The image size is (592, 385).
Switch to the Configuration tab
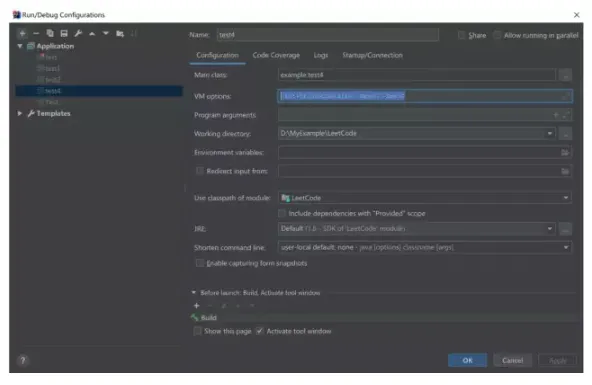[x=217, y=55]
